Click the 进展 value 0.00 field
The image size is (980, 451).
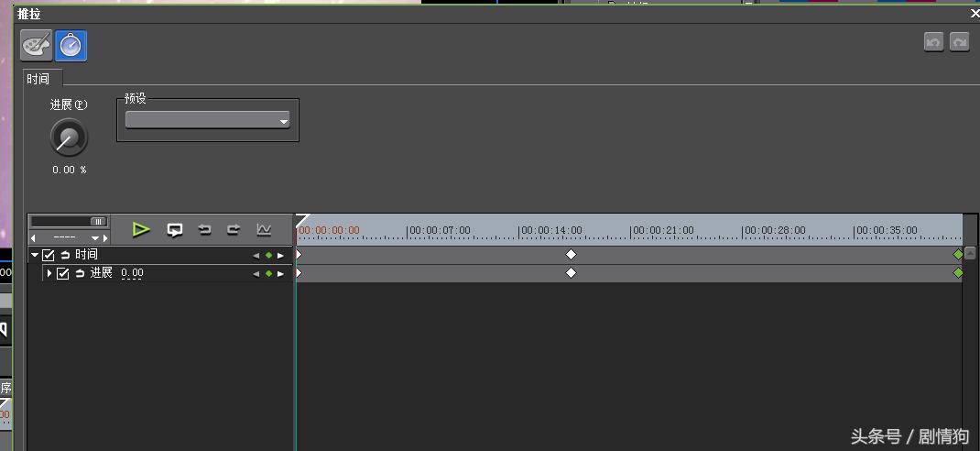tap(132, 273)
